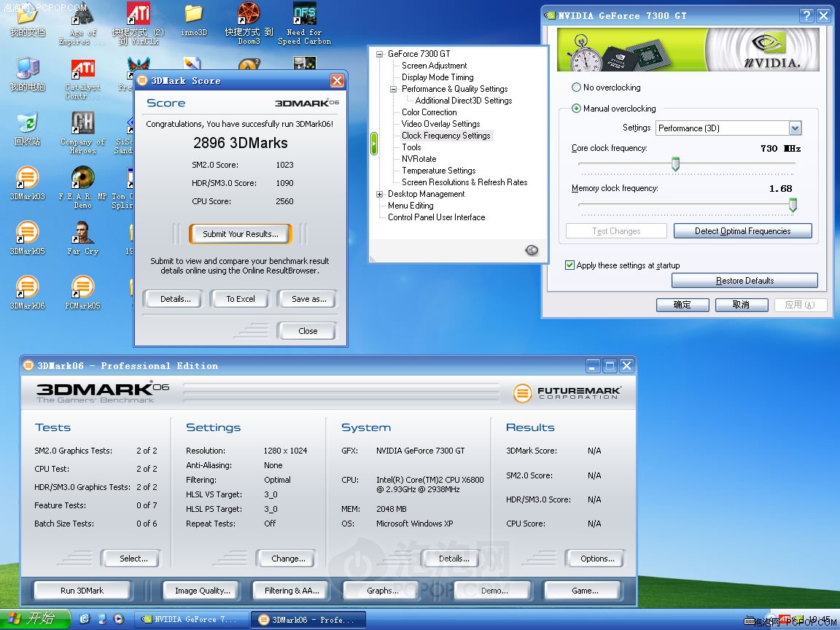Collapse Performance & Quality Settings node

click(x=393, y=90)
